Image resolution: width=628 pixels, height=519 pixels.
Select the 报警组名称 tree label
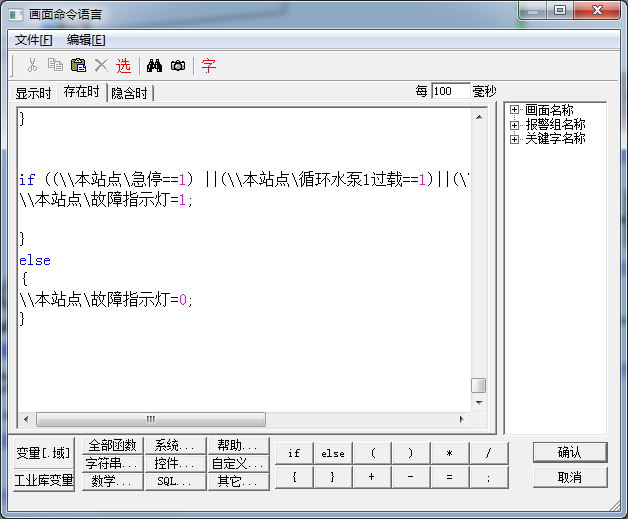tap(556, 125)
